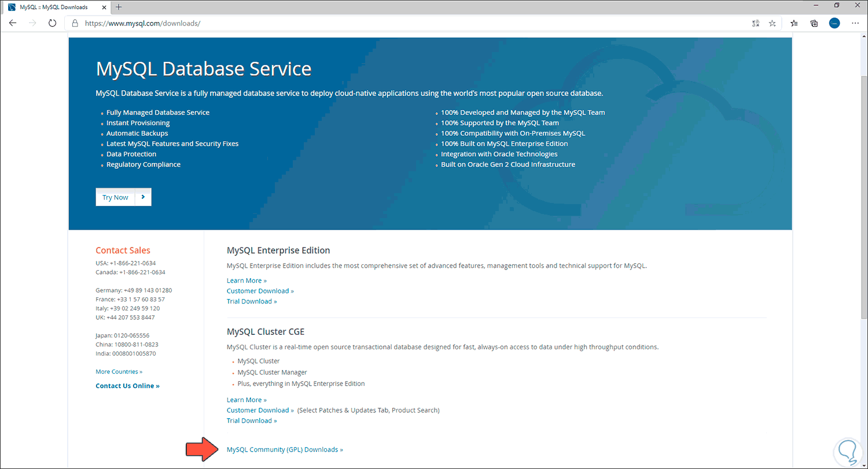Click 'Latest MySQL Features and Security Fixes' text
This screenshot has width=868, height=469.
point(172,143)
